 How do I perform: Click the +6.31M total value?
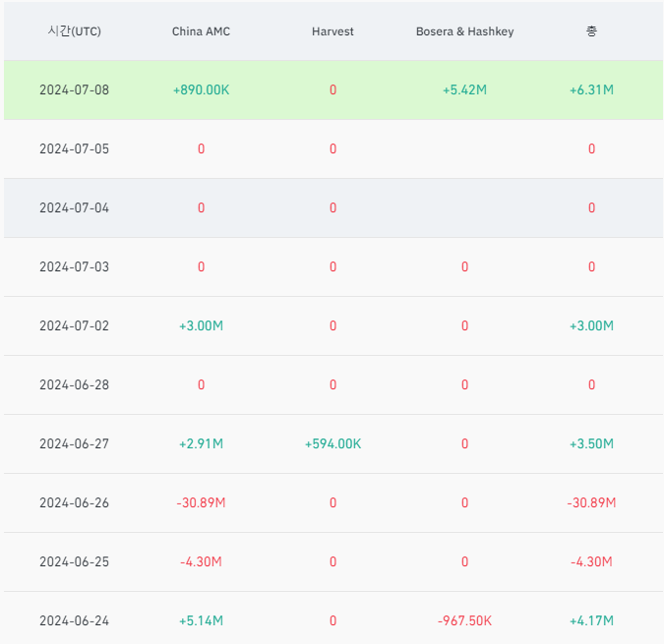click(591, 90)
